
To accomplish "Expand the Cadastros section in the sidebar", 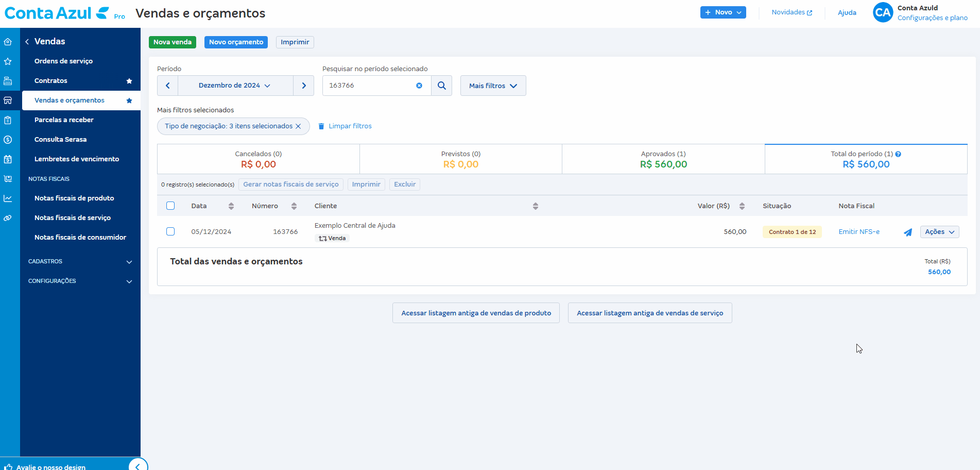I will click(80, 261).
